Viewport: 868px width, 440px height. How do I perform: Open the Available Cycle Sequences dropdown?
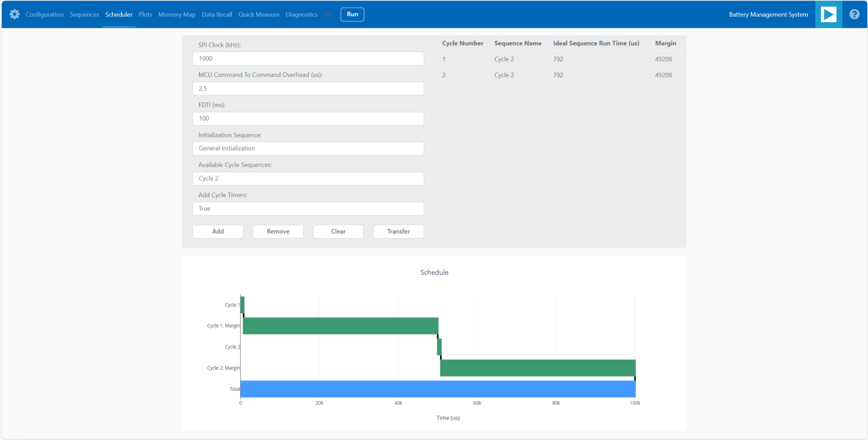(x=308, y=179)
